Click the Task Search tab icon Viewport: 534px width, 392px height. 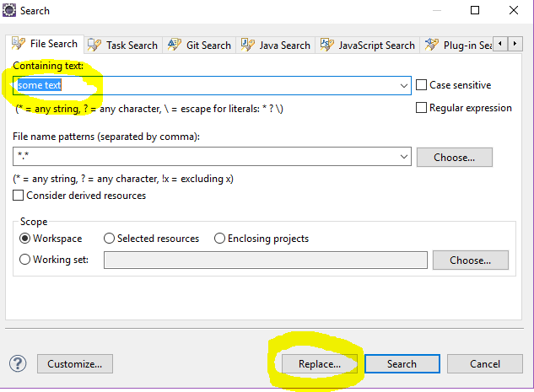coord(94,45)
